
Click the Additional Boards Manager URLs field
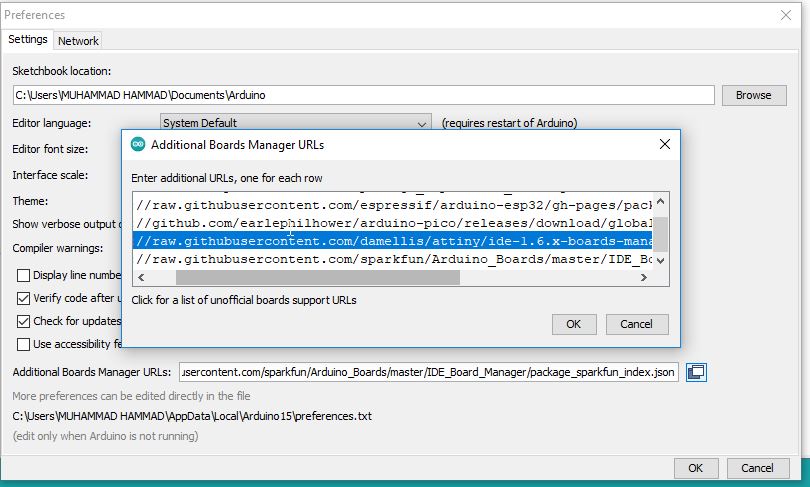(429, 372)
